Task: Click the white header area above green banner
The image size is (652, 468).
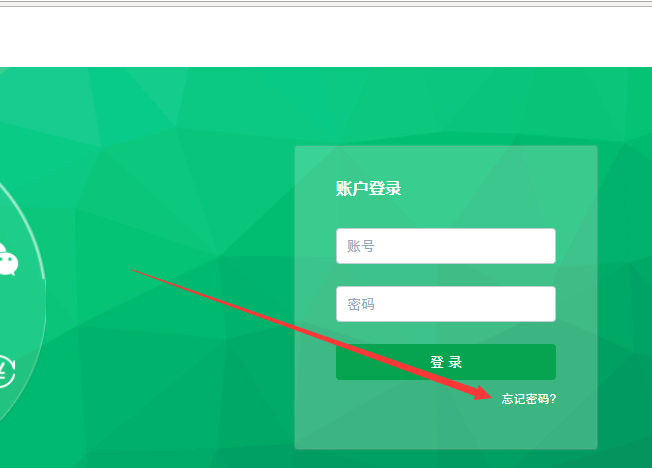Action: click(326, 37)
